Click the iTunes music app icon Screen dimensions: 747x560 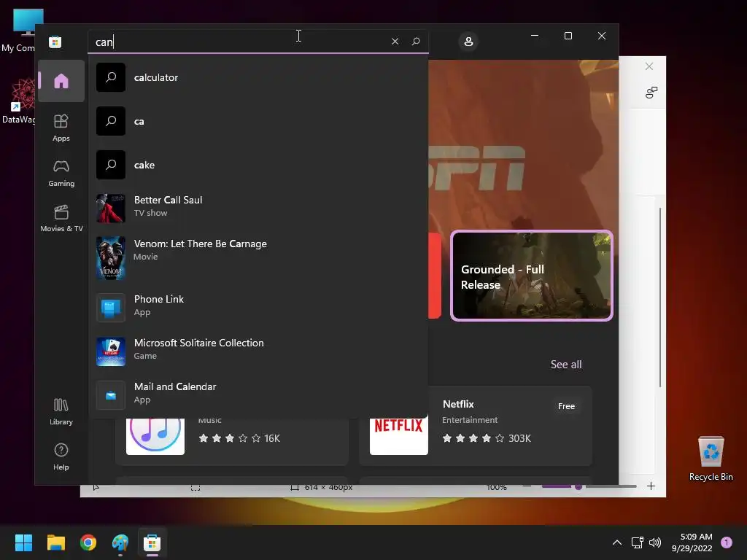coord(155,437)
